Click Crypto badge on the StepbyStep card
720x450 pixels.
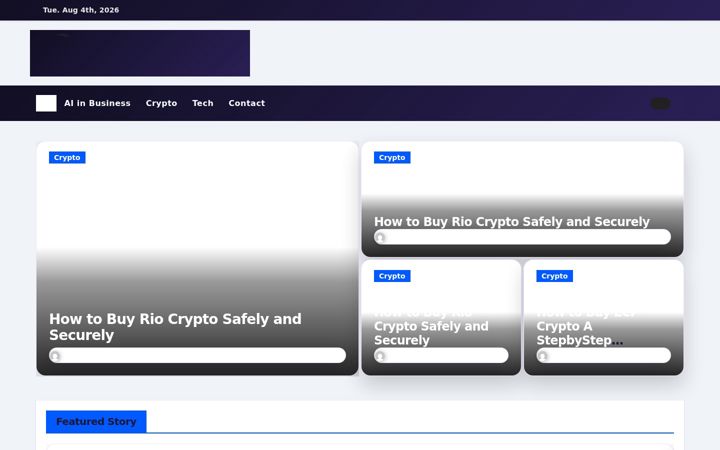click(554, 276)
